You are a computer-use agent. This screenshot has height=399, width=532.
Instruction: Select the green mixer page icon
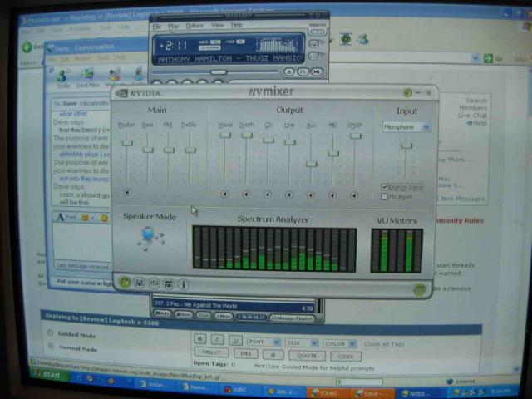[125, 283]
